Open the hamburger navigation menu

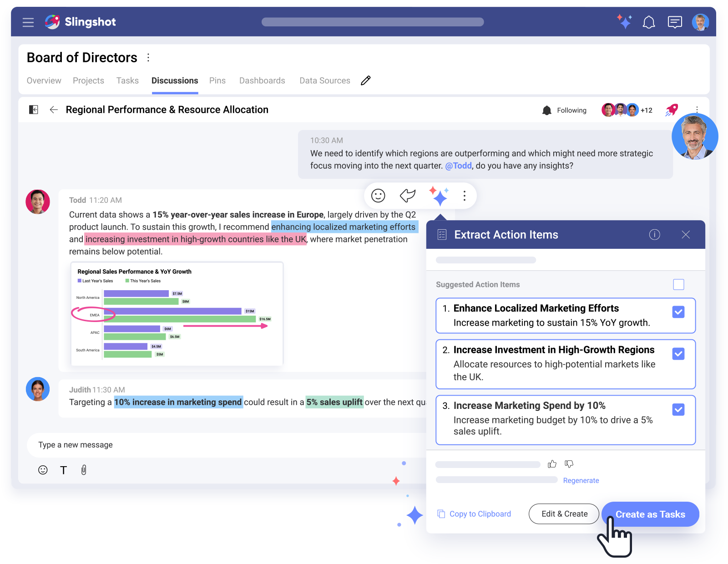pyautogui.click(x=28, y=22)
